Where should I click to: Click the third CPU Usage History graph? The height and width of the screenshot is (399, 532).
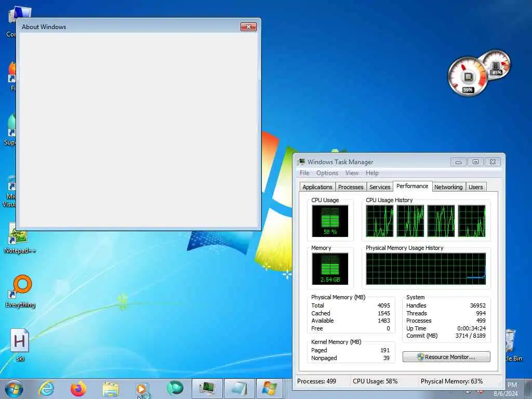pyautogui.click(x=441, y=221)
